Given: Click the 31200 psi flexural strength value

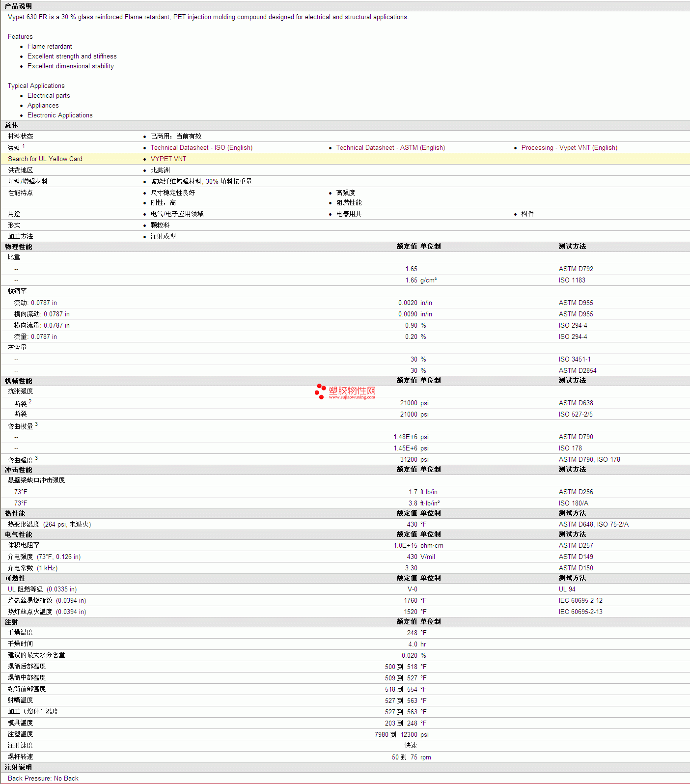Looking at the screenshot, I should [414, 459].
